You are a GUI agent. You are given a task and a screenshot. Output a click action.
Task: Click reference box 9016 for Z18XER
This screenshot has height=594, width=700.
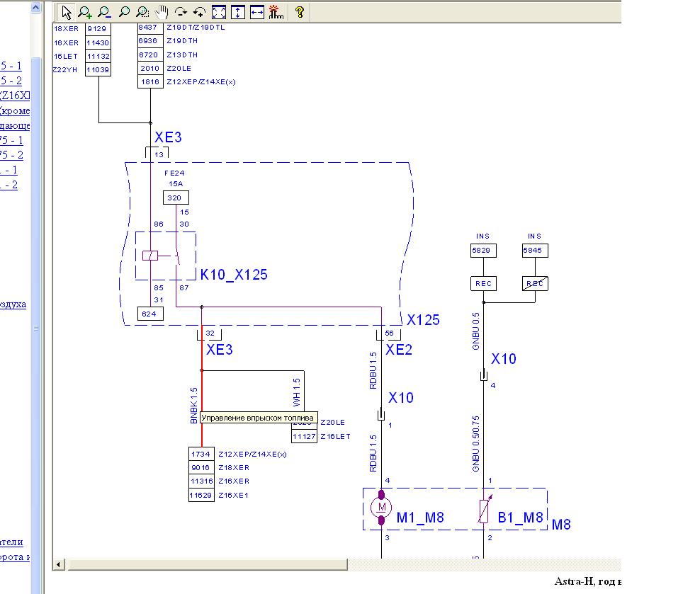(x=201, y=467)
